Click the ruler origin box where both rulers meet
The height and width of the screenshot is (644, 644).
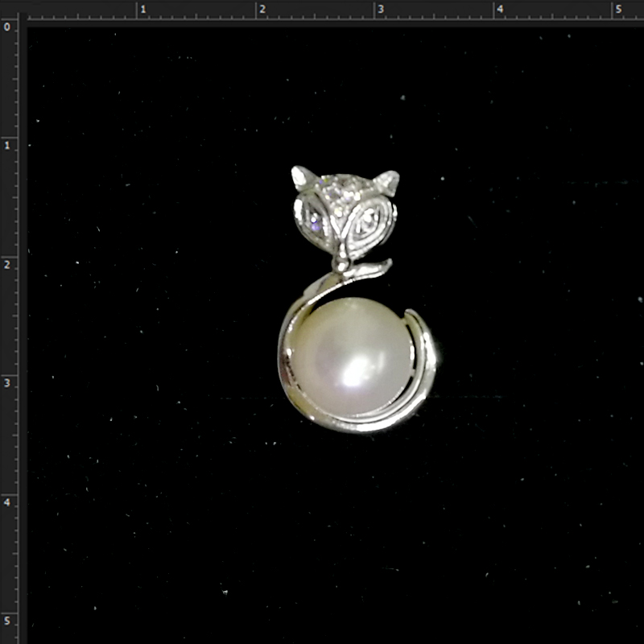click(x=9, y=9)
